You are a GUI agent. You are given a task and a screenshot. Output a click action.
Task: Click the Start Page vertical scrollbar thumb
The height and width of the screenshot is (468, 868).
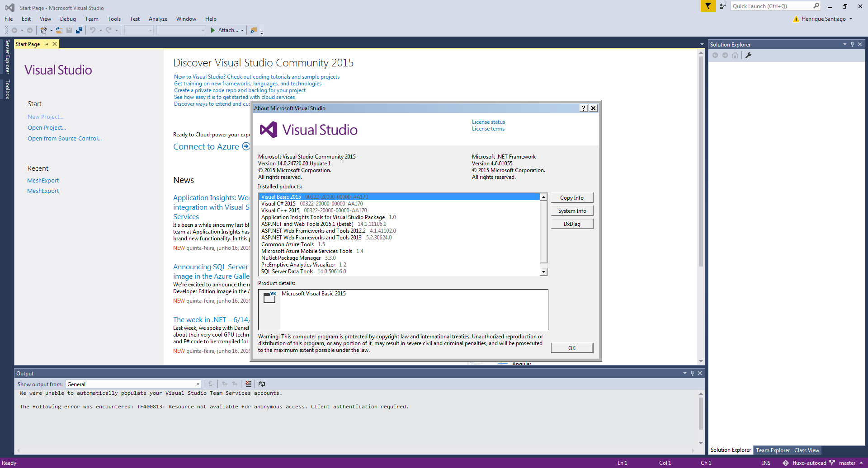click(701, 161)
